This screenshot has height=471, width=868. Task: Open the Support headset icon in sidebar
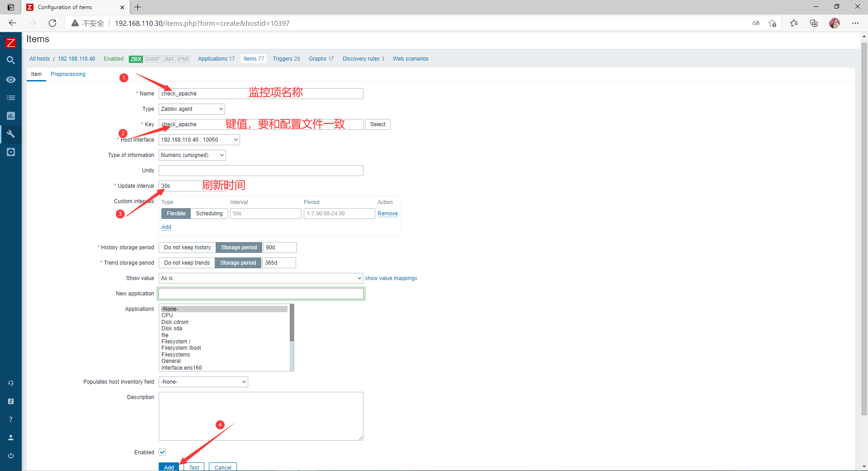pyautogui.click(x=11, y=383)
